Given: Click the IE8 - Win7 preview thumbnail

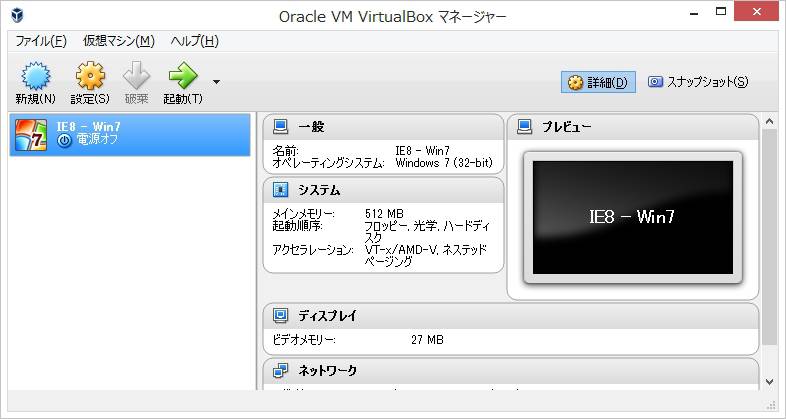Looking at the screenshot, I should [x=633, y=218].
